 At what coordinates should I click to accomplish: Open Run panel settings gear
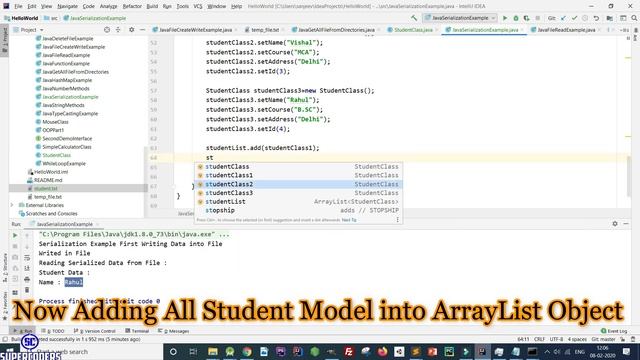pyautogui.click(x=615, y=224)
